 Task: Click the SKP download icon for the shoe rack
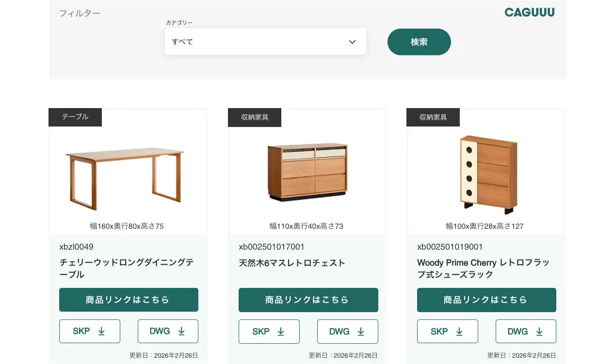tap(460, 331)
